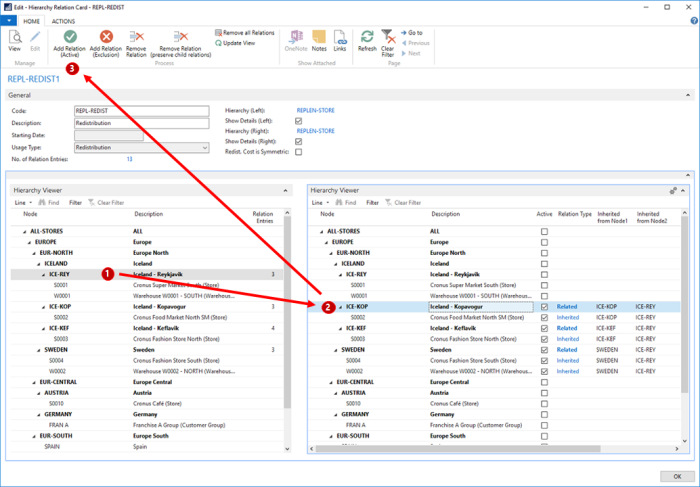Click the Refresh icon
The image size is (700, 487).
click(x=367, y=37)
